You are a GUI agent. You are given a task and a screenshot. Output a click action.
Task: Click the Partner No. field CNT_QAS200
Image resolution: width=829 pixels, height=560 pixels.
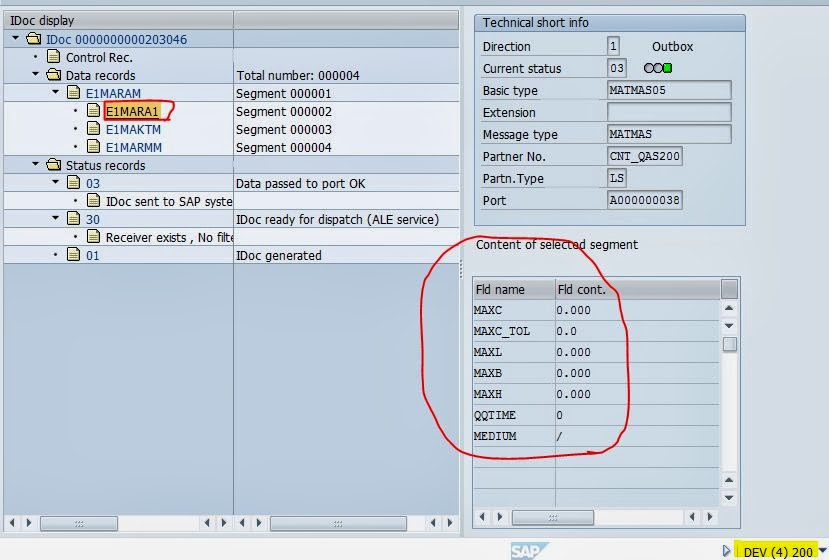pos(644,156)
